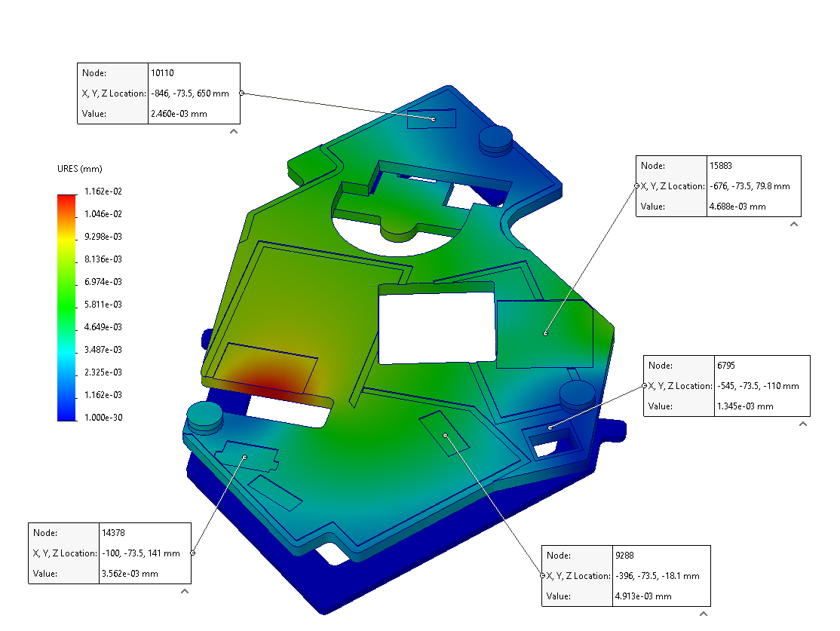Click legend maximum value 1.162e-02
840x631 pixels.
click(x=103, y=191)
